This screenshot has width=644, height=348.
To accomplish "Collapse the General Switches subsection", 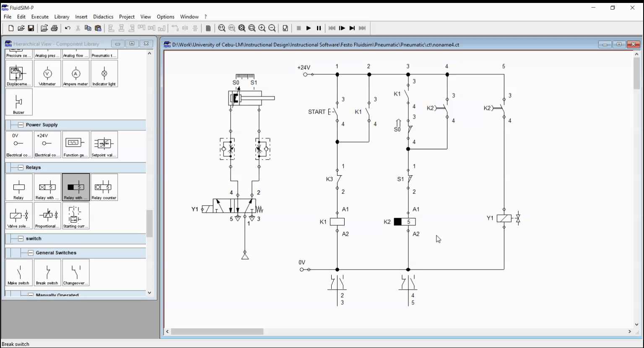I will (31, 253).
